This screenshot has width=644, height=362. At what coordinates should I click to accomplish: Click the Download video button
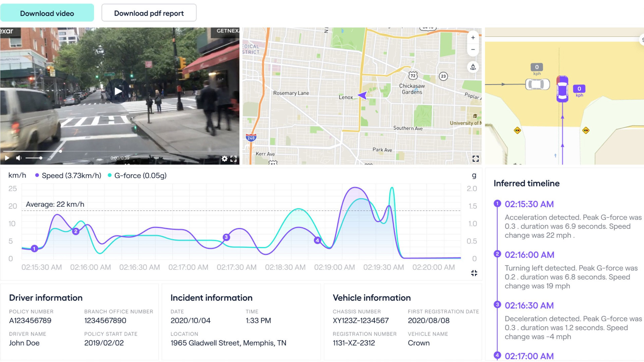47,13
